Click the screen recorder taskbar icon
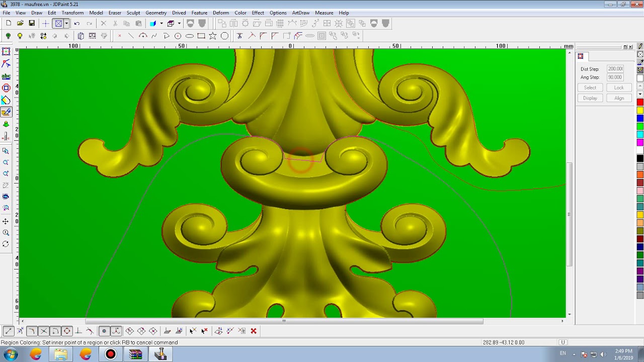 pyautogui.click(x=110, y=354)
